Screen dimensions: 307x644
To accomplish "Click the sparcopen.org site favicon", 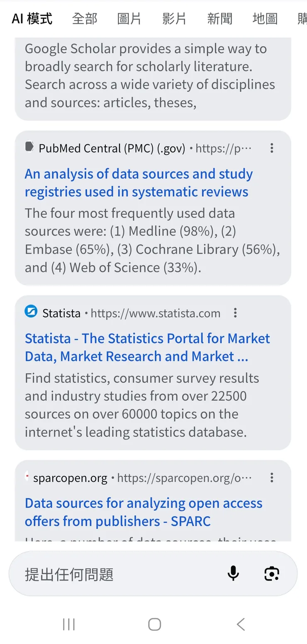I will [27, 478].
